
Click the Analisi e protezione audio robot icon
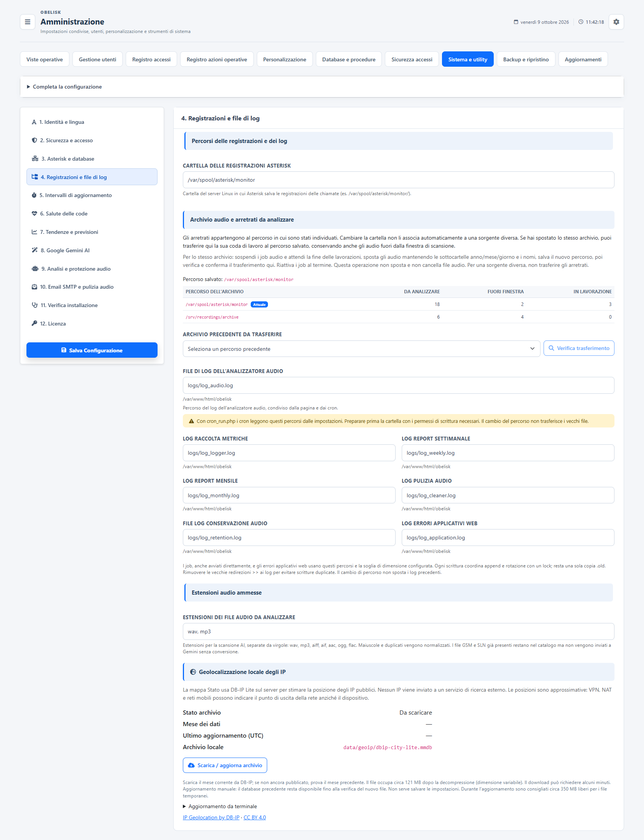35,269
